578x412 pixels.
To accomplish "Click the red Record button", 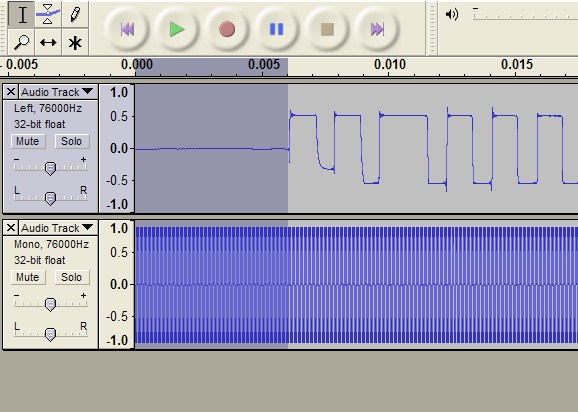I will pyautogui.click(x=227, y=29).
